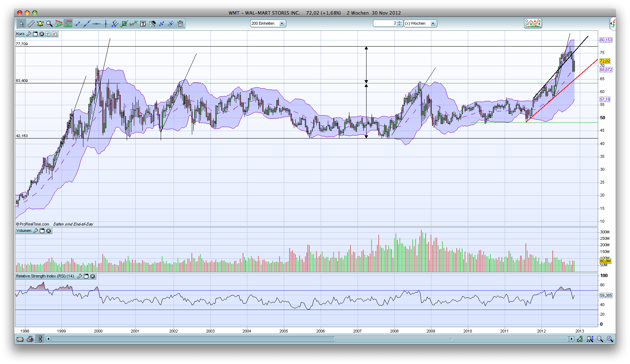Image resolution: width=630 pixels, height=364 pixels.
Task: Click the 42,153 horizontal line level label
Action: click(22, 136)
